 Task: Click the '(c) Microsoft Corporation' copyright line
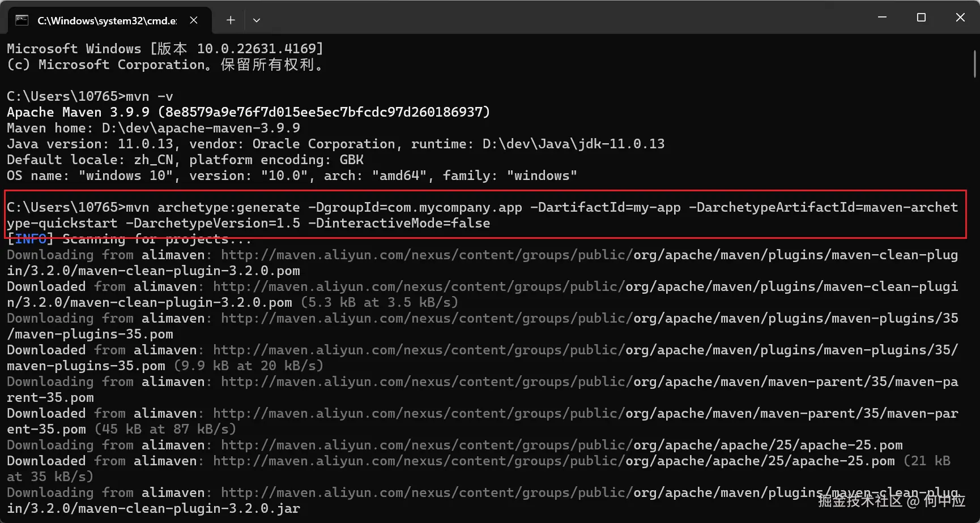(x=165, y=65)
